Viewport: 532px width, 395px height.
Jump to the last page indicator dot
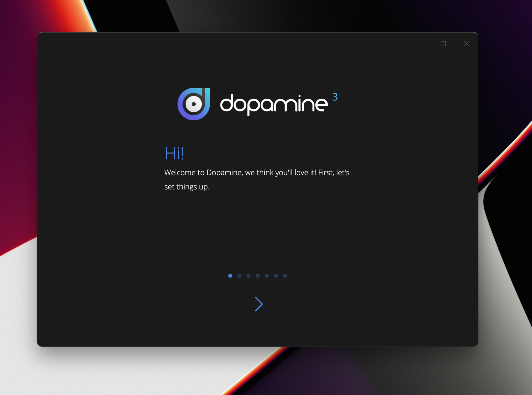coord(285,276)
